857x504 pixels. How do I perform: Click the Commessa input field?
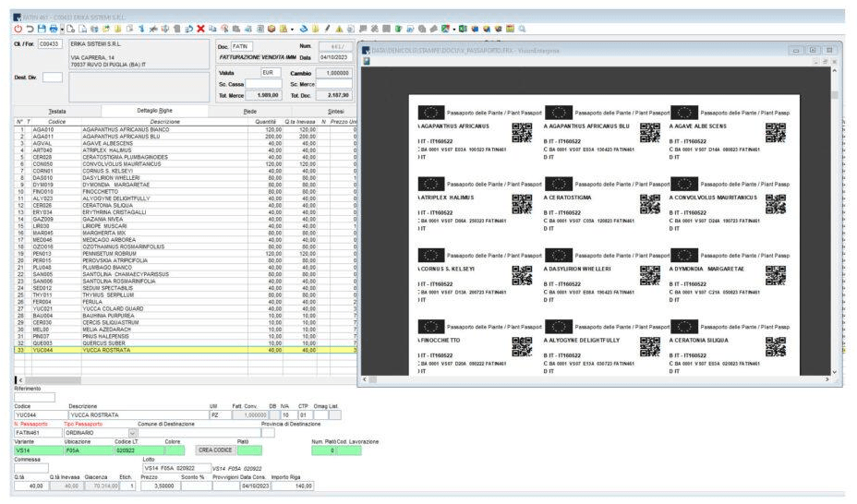pos(31,469)
